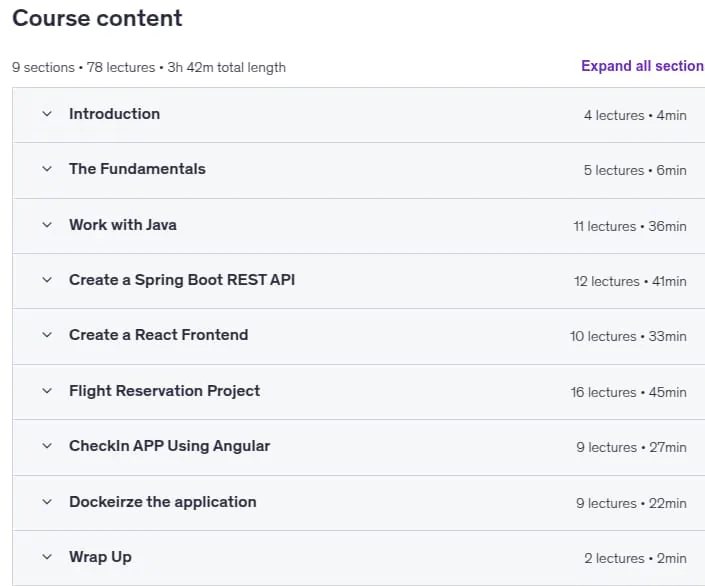Click Expand all sections link
705x586 pixels.
pyautogui.click(x=643, y=66)
